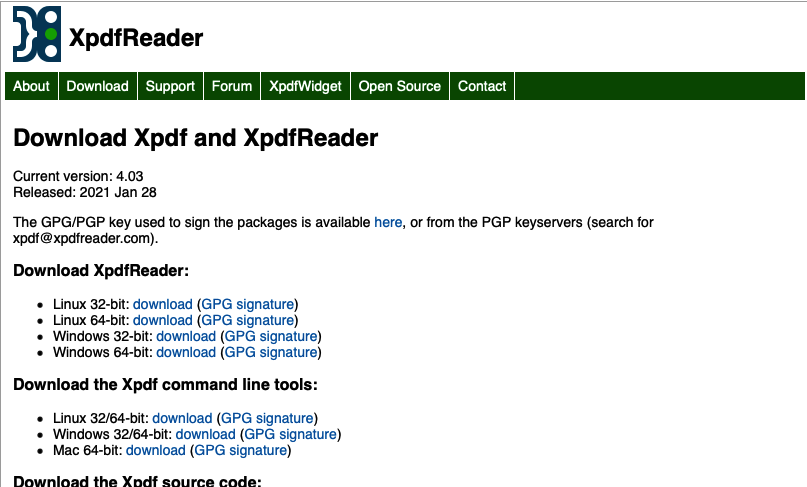Go to the Open Source page
Viewport: 807px width, 487px height.
point(400,86)
